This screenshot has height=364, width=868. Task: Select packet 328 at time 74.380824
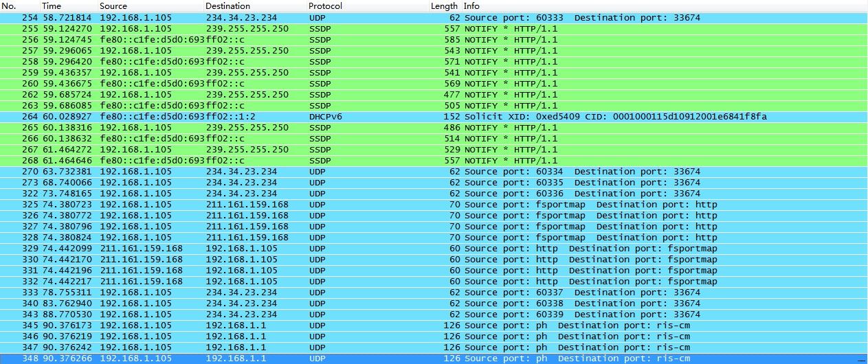pos(434,238)
